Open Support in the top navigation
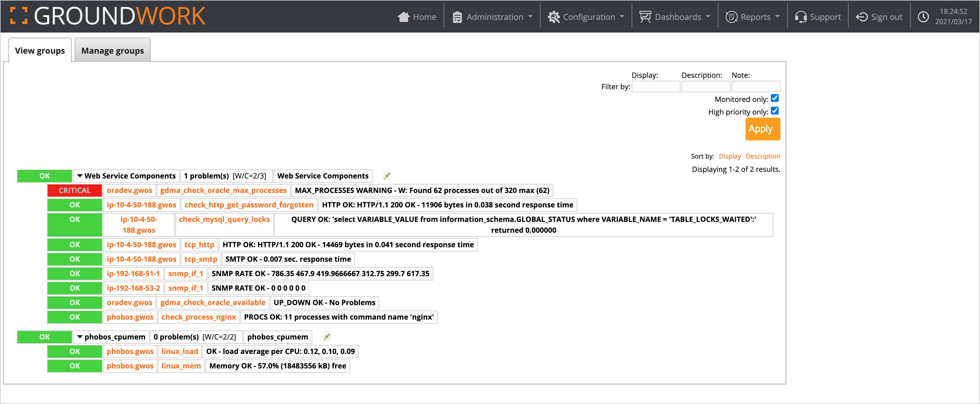980x404 pixels. tap(818, 17)
